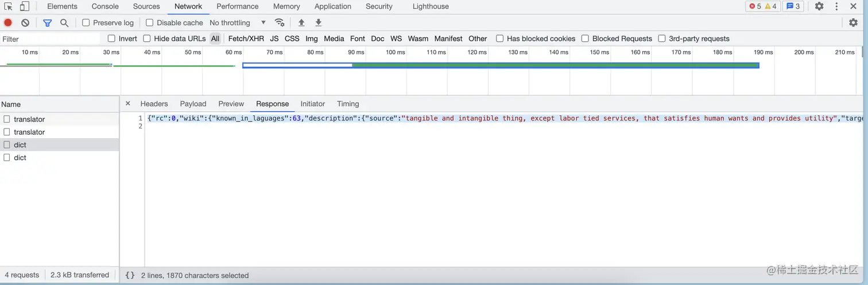
Task: Toggle the device toolbar icon
Action: click(24, 6)
